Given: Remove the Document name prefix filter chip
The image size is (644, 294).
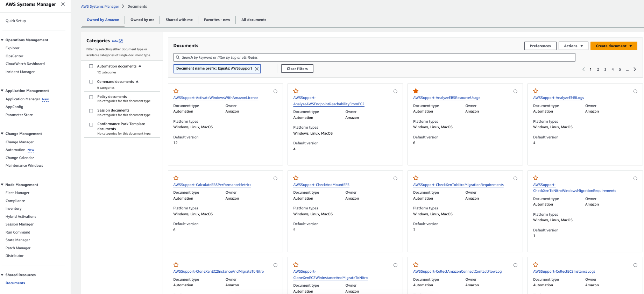Looking at the screenshot, I should (257, 69).
